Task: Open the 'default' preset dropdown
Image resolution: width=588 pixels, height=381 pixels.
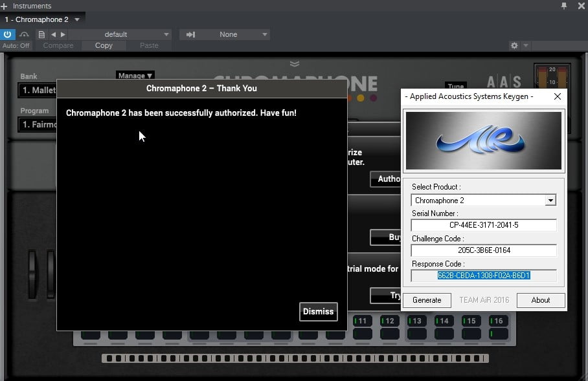Action: (x=120, y=34)
